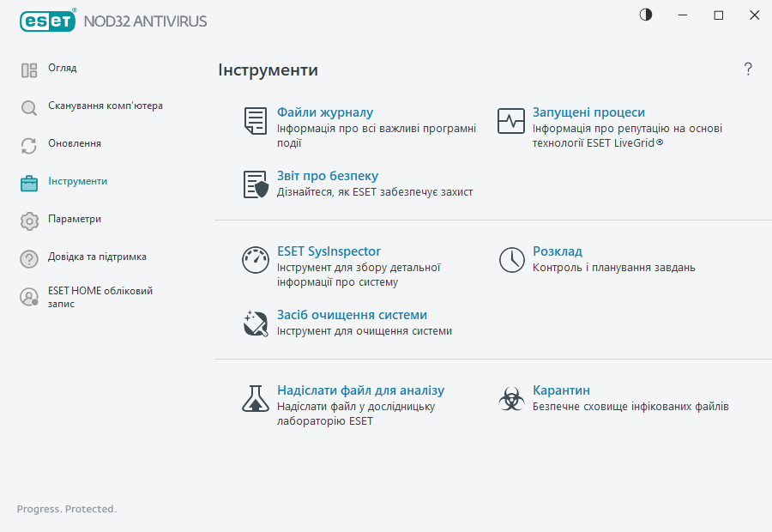
Task: Select the Засіб очищення системи broom icon
Action: click(255, 323)
